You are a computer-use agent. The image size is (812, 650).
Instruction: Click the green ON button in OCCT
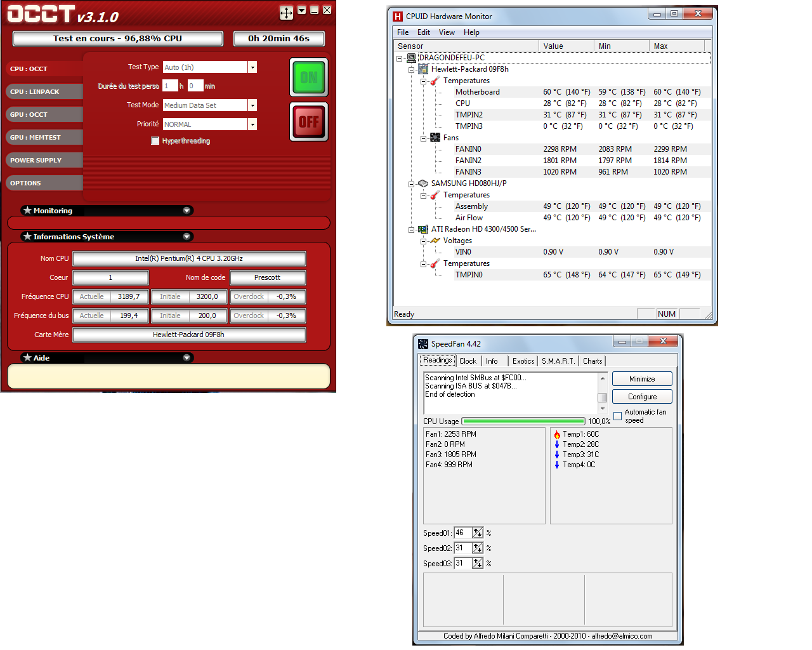(308, 77)
